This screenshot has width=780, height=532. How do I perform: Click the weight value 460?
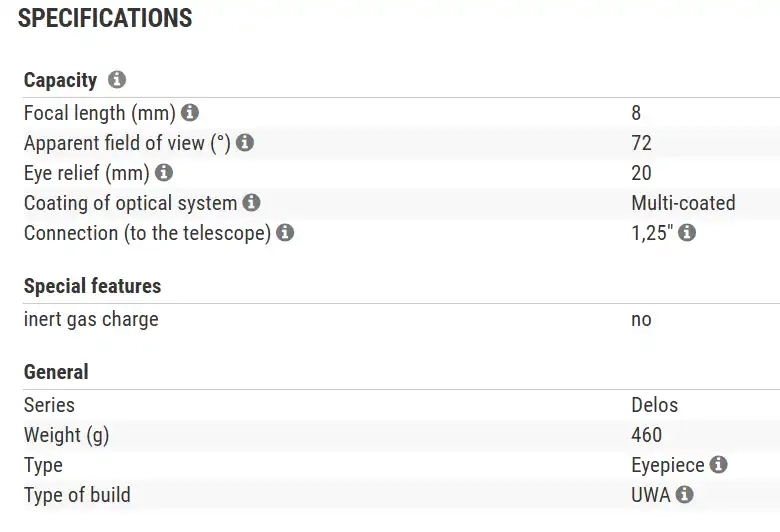tap(646, 435)
